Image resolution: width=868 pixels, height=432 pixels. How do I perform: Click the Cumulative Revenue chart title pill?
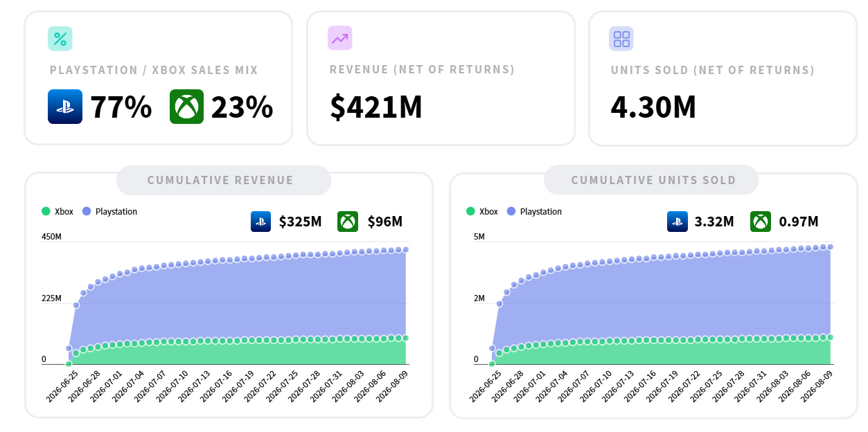(x=224, y=181)
